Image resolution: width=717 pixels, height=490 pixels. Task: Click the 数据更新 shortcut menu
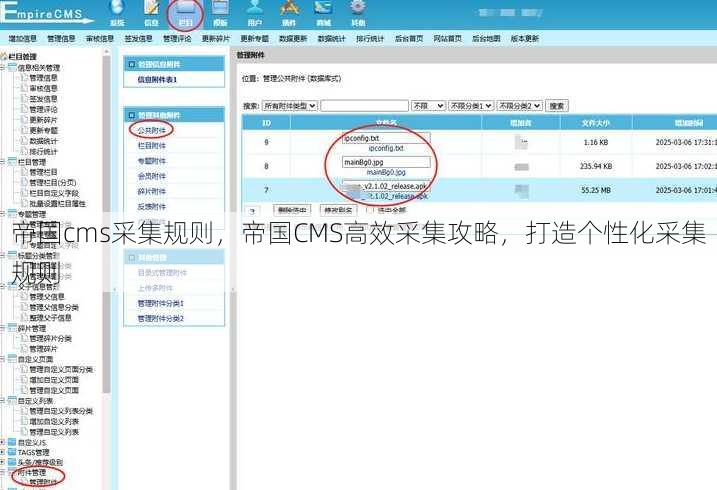[293, 39]
